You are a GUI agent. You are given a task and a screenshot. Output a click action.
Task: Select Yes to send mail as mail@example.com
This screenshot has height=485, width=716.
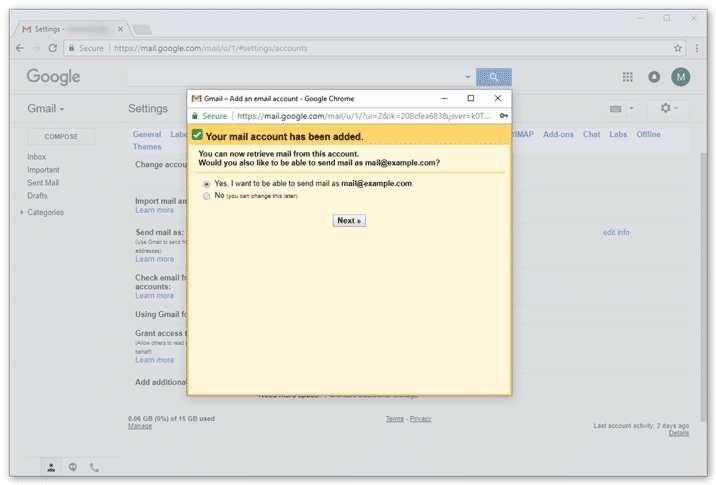[x=207, y=184]
